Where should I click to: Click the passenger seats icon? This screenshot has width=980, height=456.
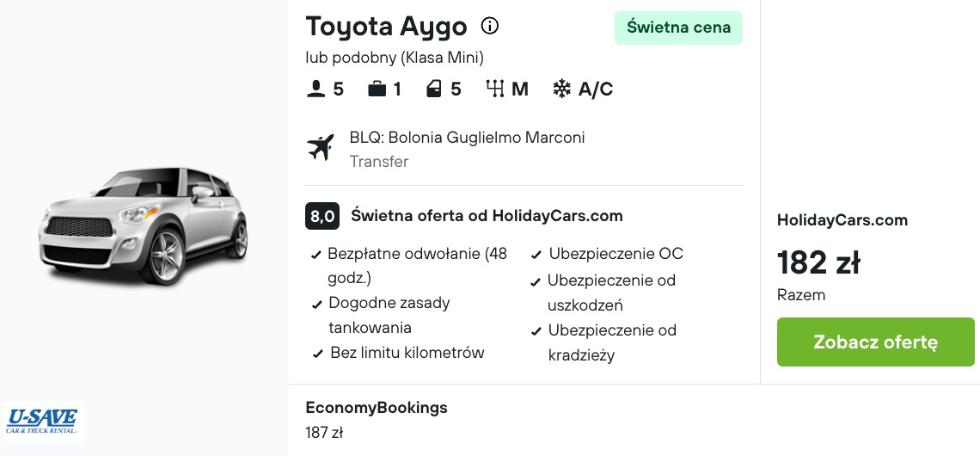(x=315, y=89)
